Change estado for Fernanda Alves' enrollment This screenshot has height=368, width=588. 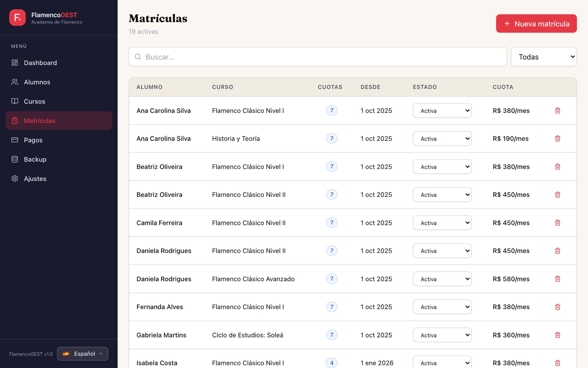pyautogui.click(x=442, y=307)
